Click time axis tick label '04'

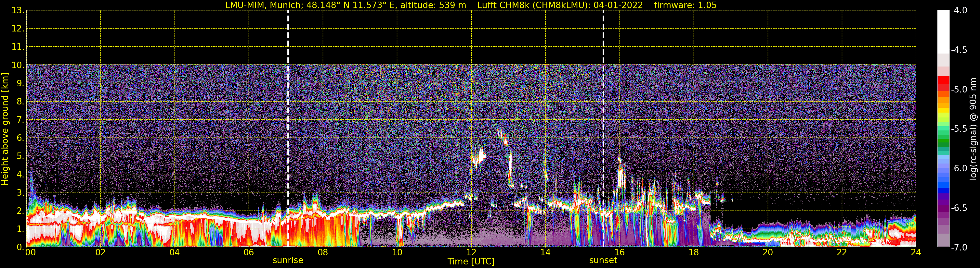coord(175,252)
